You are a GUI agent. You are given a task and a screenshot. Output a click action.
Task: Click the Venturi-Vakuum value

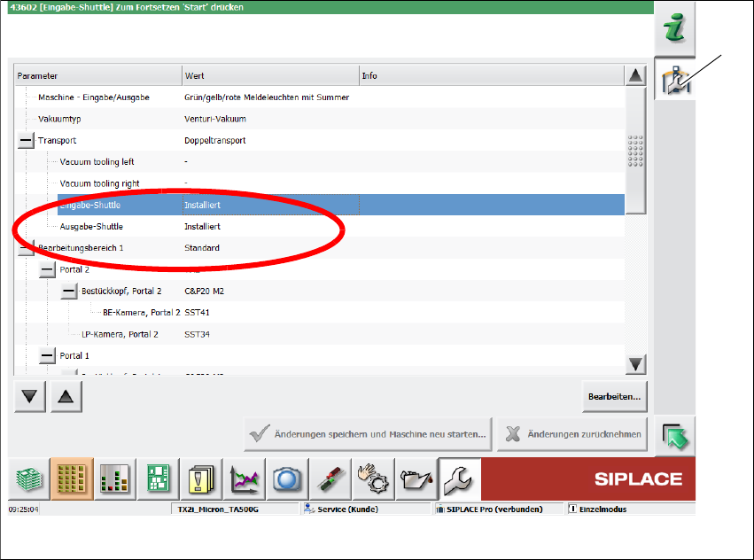click(215, 119)
